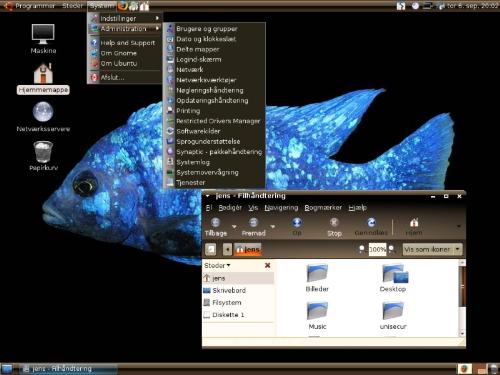The height and width of the screenshot is (375, 500).
Task: Click the zoom in magnifier icon
Action: (x=391, y=249)
